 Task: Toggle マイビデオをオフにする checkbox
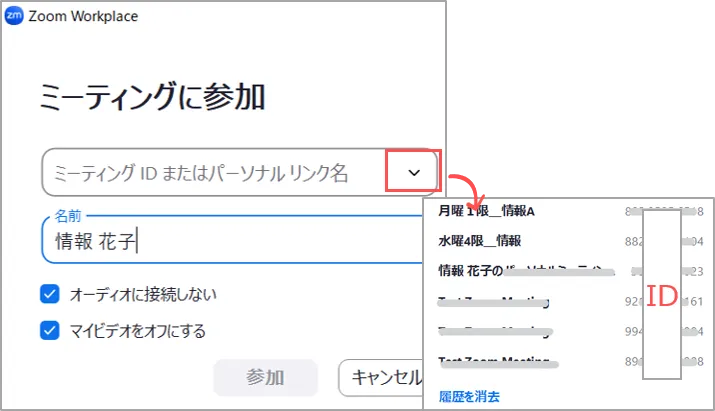point(49,331)
